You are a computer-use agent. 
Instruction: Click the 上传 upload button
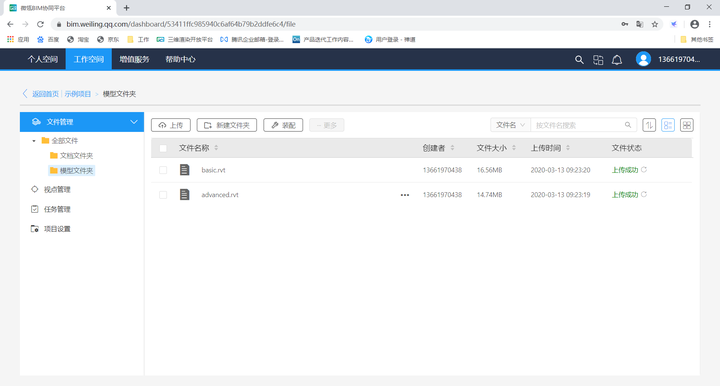pyautogui.click(x=171, y=125)
